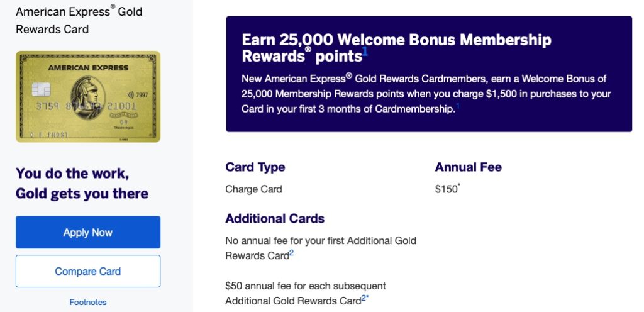Image resolution: width=644 pixels, height=312 pixels.
Task: Select the Card Type heading
Action: point(255,167)
